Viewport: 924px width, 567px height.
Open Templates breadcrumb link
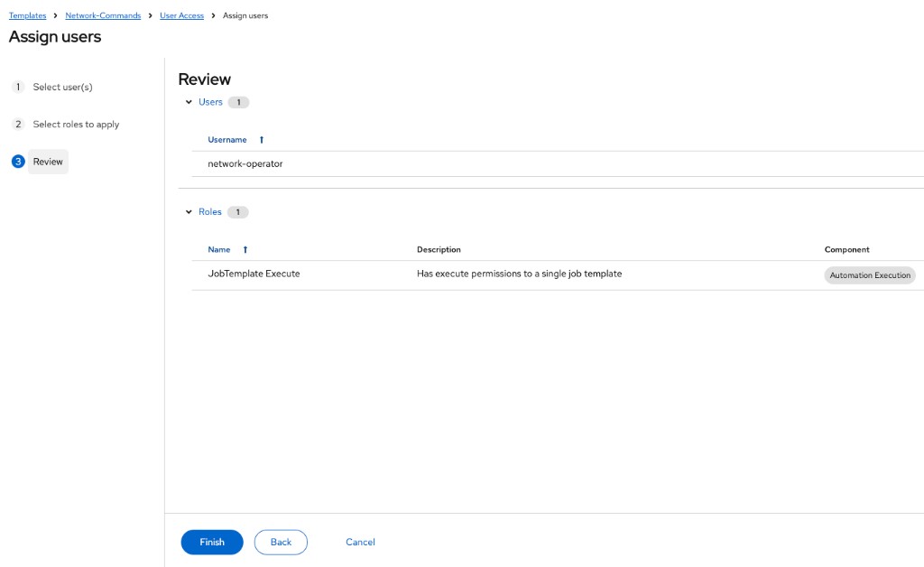point(28,15)
